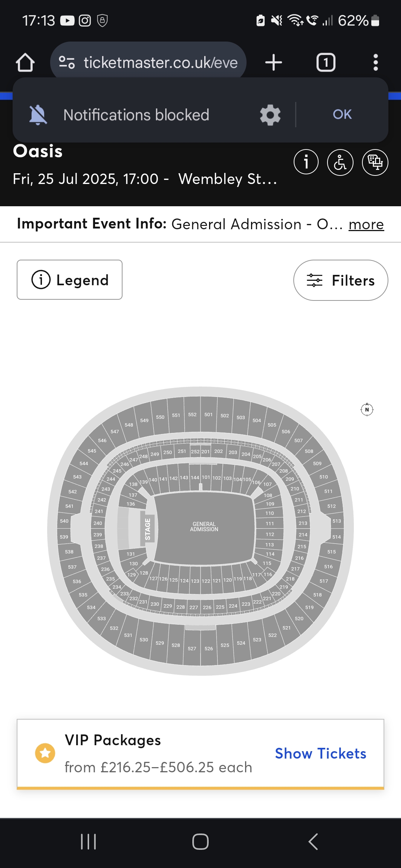
Task: Click Show Tickets for VIP Packages
Action: click(320, 753)
